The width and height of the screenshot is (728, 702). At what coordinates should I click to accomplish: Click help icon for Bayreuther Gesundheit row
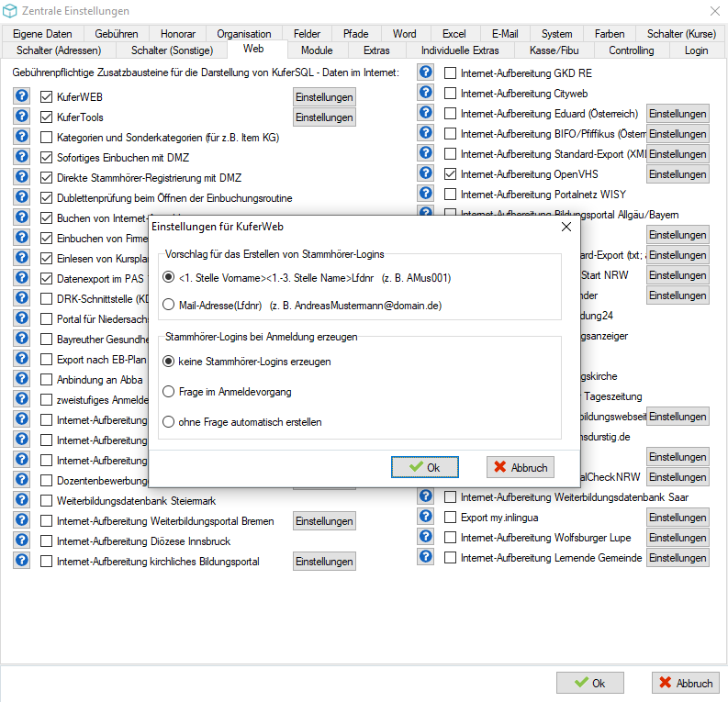tap(21, 339)
